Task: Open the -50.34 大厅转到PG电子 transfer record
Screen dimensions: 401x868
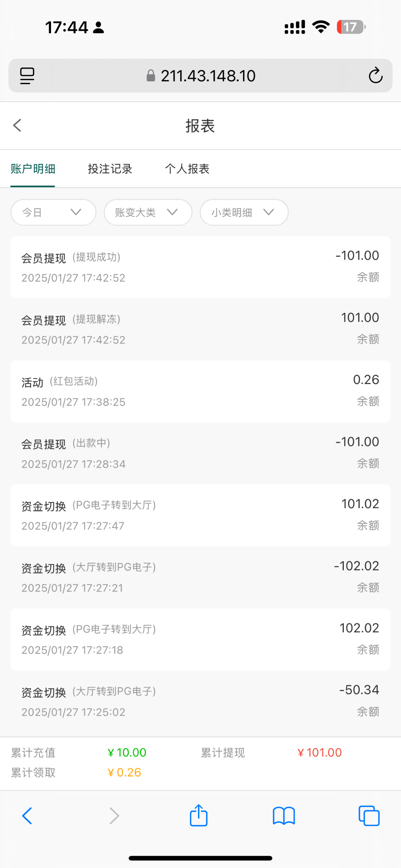Action: 200,701
